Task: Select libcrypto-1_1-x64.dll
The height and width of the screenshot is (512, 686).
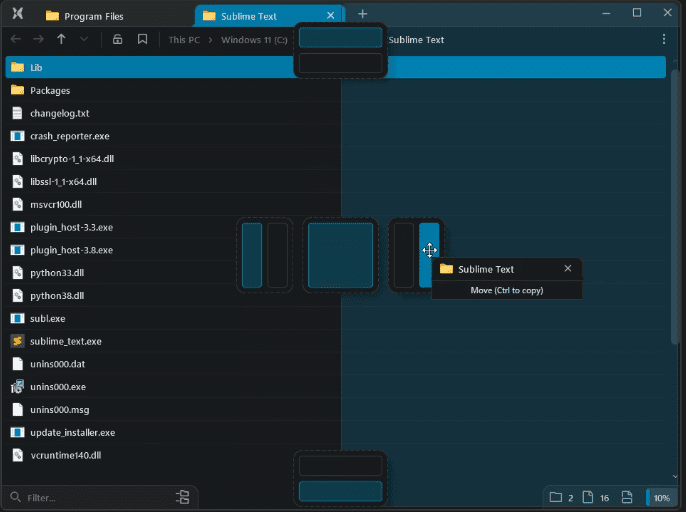Action: [336, 158]
